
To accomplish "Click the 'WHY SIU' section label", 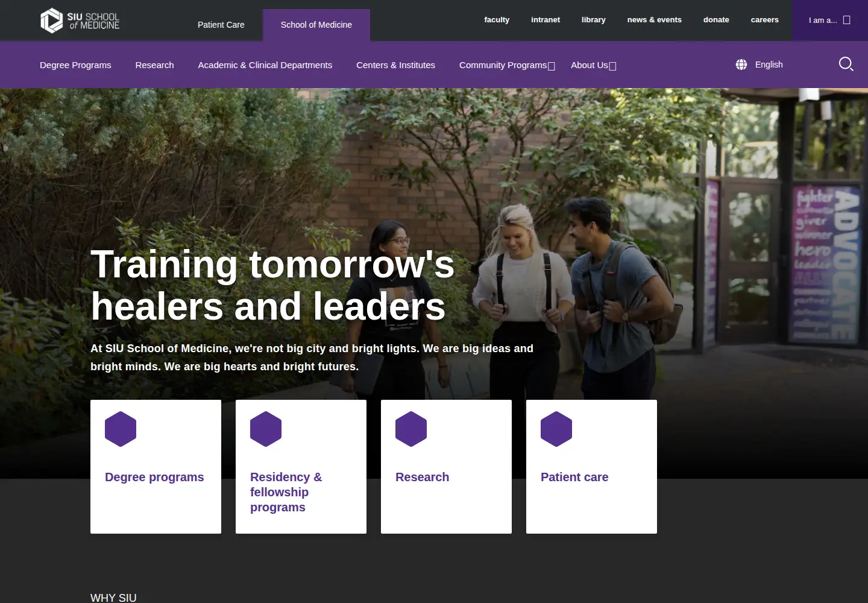I will pos(113,598).
